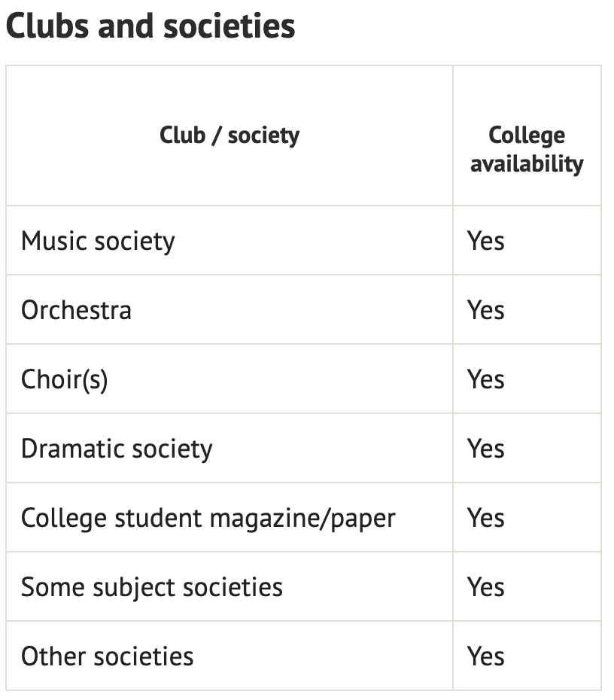Select Yes value for Choir(s)

tap(485, 379)
